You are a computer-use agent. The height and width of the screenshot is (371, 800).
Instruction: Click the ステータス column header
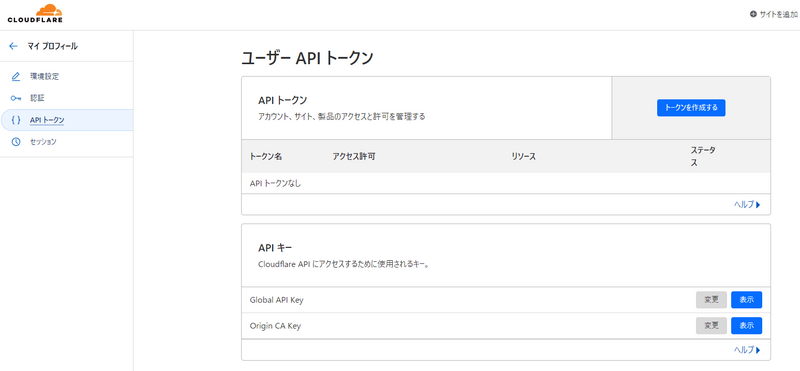[703, 157]
